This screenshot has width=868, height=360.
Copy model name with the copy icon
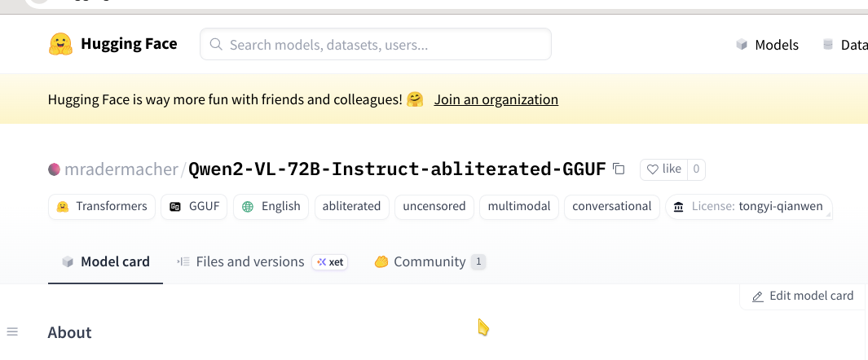pyautogui.click(x=619, y=169)
